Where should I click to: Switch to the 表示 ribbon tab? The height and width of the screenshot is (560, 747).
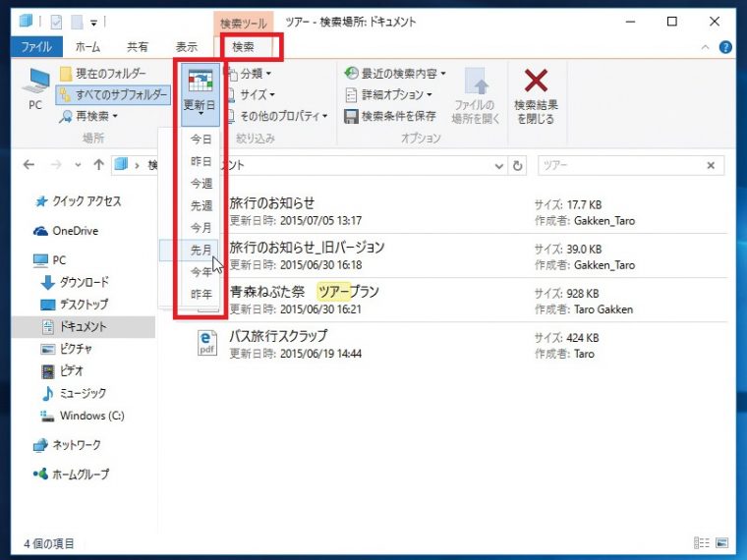[187, 47]
